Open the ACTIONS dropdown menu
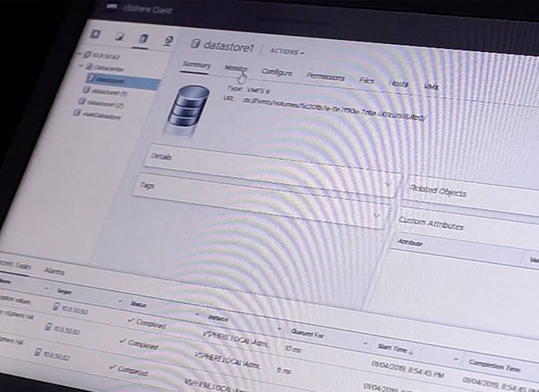The height and width of the screenshot is (392, 539). point(287,51)
